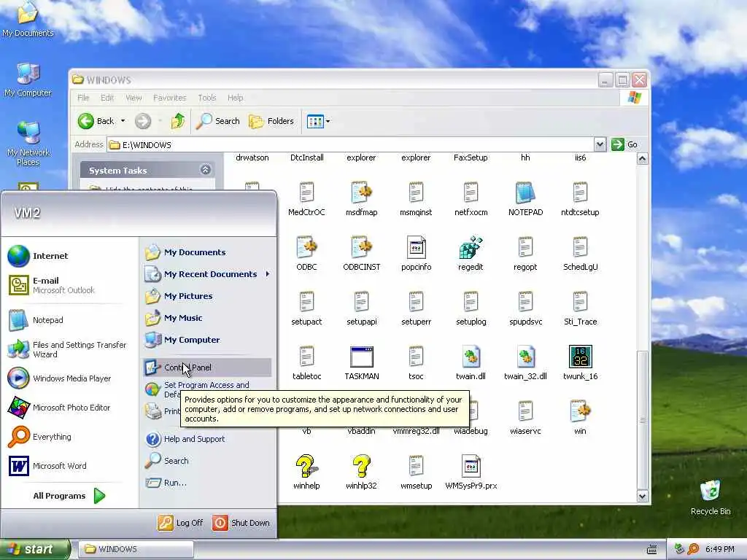
Task: Expand All Programs list
Action: [x=69, y=496]
